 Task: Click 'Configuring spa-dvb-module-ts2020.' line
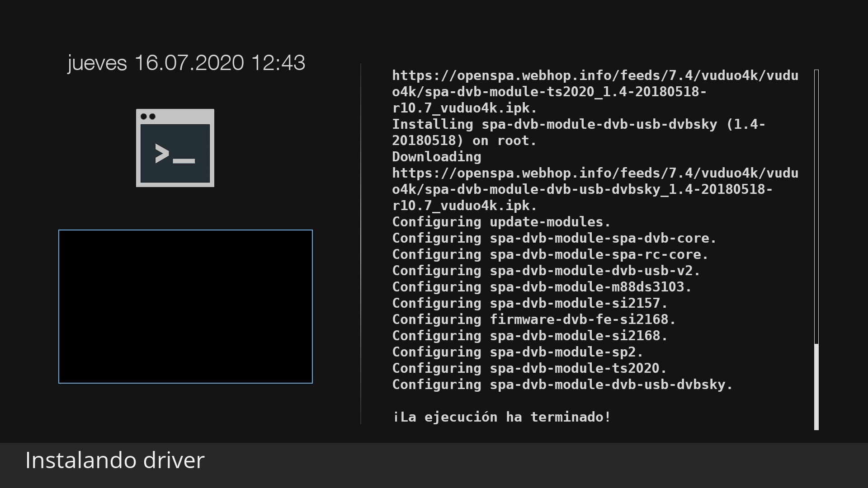(x=529, y=368)
